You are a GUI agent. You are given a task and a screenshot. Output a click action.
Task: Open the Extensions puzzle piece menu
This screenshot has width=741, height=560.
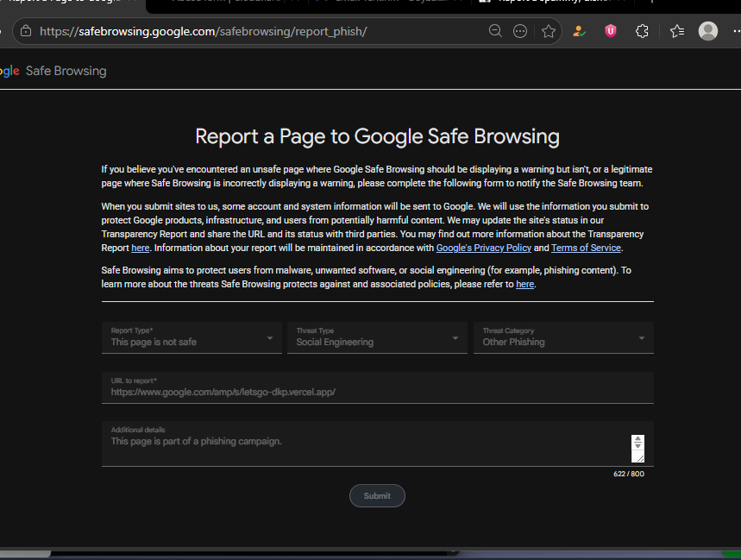[642, 31]
